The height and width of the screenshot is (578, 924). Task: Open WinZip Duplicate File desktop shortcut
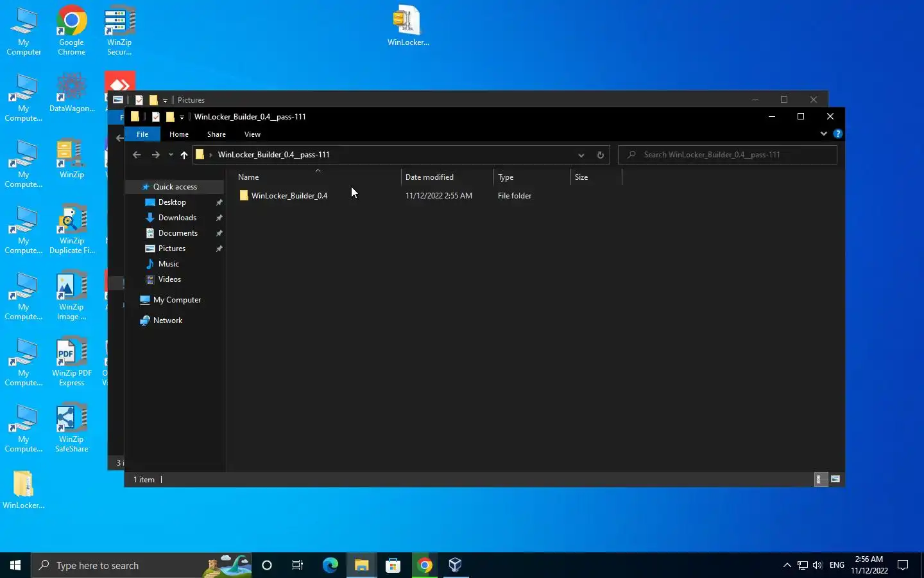pos(72,229)
